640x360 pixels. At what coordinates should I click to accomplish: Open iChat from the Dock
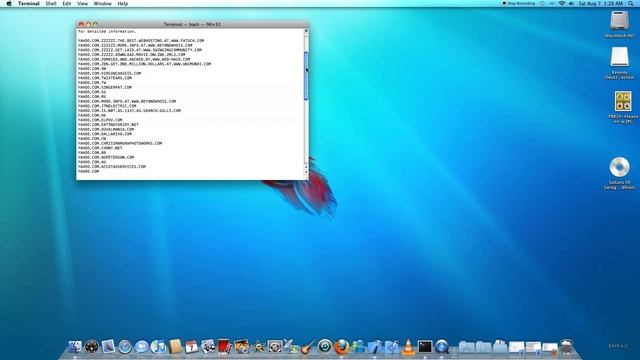coord(142,347)
